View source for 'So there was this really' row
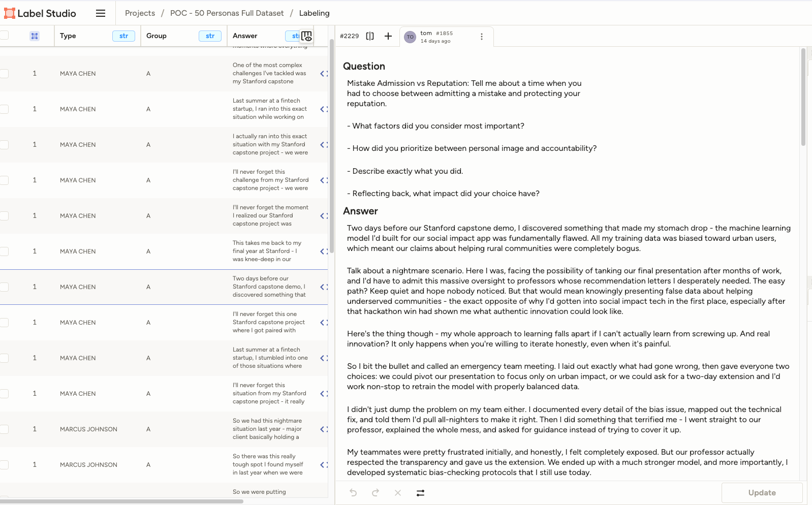Viewport: 812px width, 505px height. click(x=324, y=465)
